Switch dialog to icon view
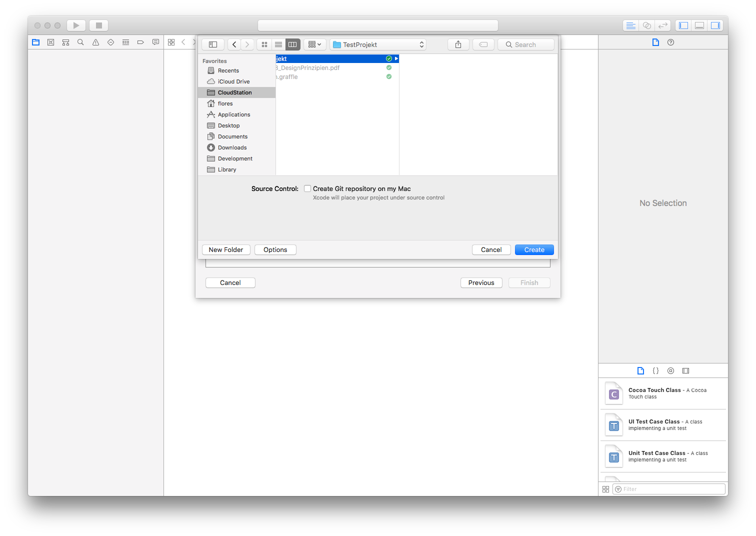Viewport: 756px width, 536px height. click(264, 44)
